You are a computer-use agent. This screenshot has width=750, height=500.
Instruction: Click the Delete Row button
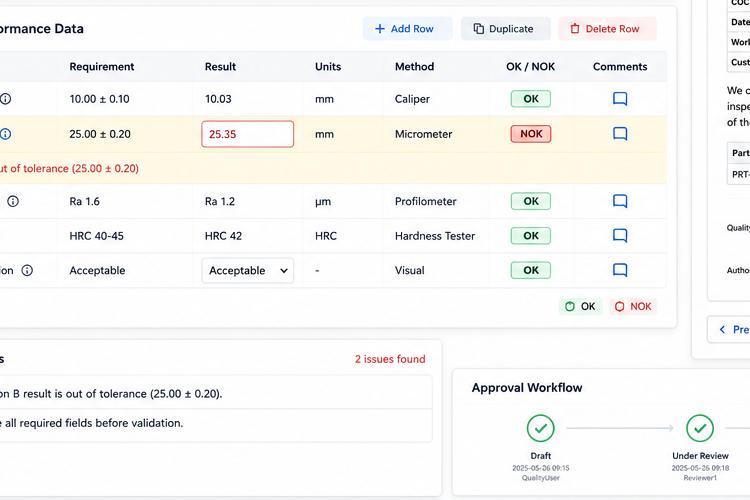pyautogui.click(x=607, y=29)
